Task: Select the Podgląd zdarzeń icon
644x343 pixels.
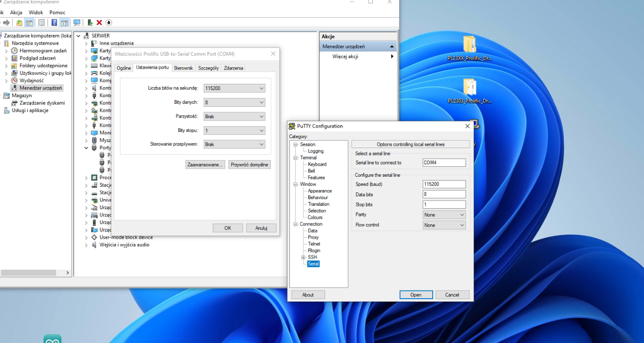Action: pos(15,58)
